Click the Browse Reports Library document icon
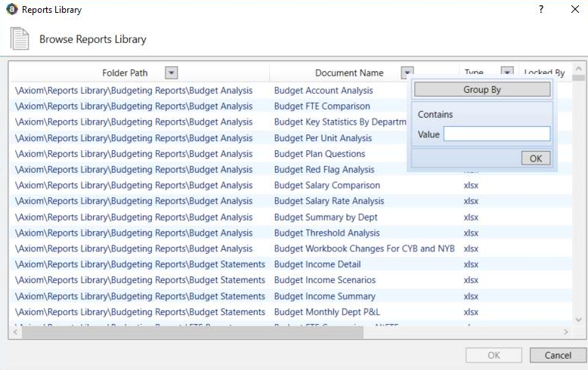Image resolution: width=588 pixels, height=370 pixels. 19,39
